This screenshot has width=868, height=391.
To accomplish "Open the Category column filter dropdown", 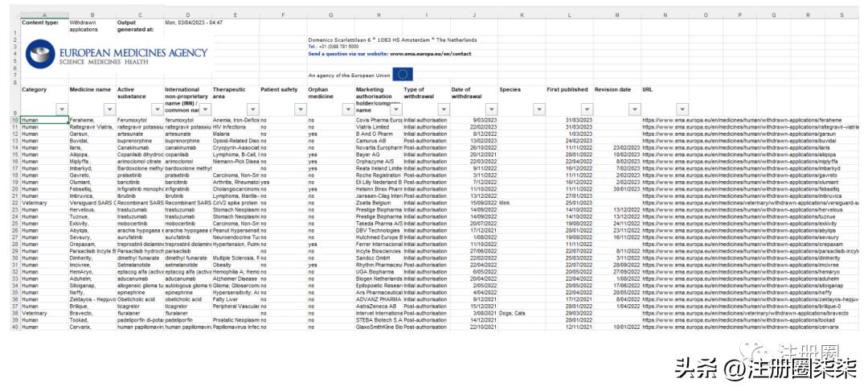I will [x=61, y=109].
